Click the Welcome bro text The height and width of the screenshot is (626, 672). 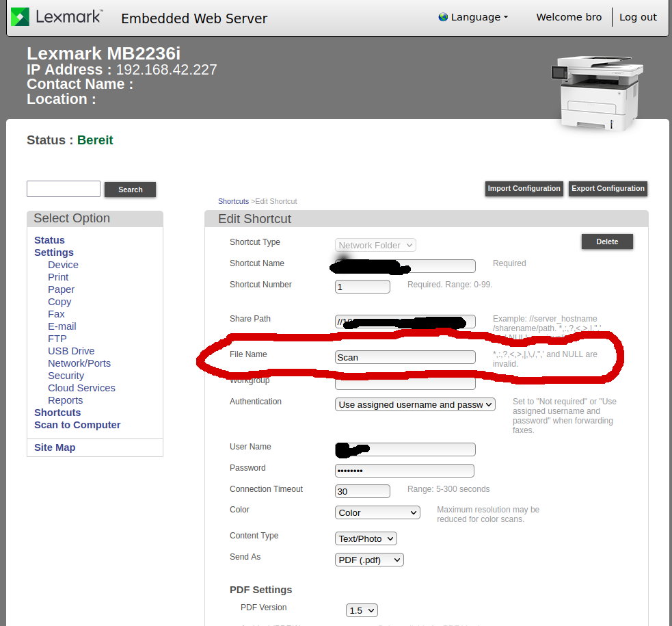[x=569, y=17]
